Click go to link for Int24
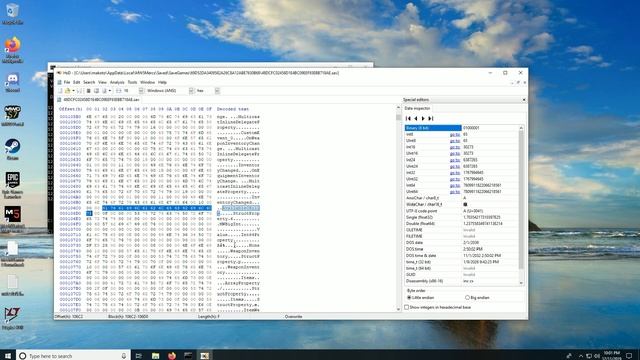The image size is (640, 360). [x=455, y=160]
